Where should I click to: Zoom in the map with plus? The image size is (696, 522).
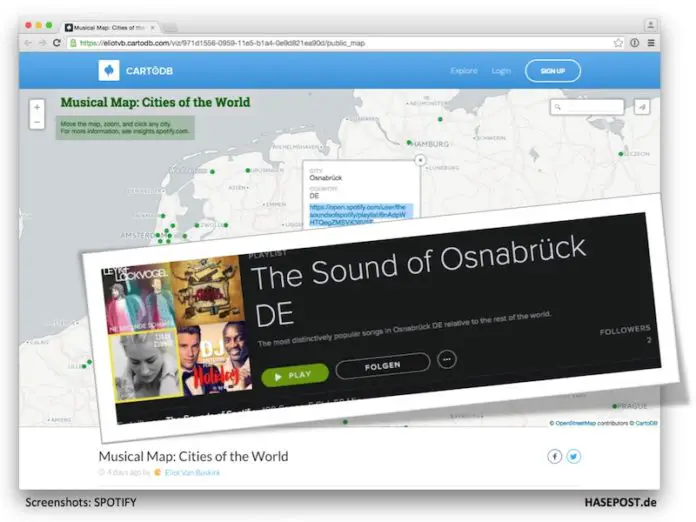37,107
